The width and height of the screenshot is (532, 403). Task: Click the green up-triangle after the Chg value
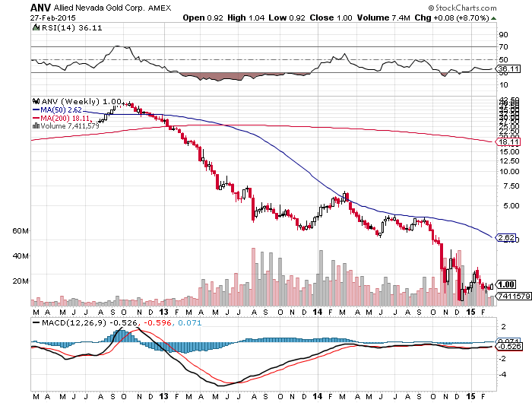pos(494,18)
